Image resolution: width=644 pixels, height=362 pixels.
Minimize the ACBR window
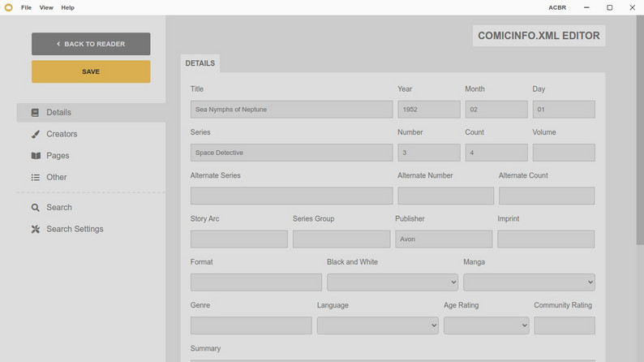[586, 7]
